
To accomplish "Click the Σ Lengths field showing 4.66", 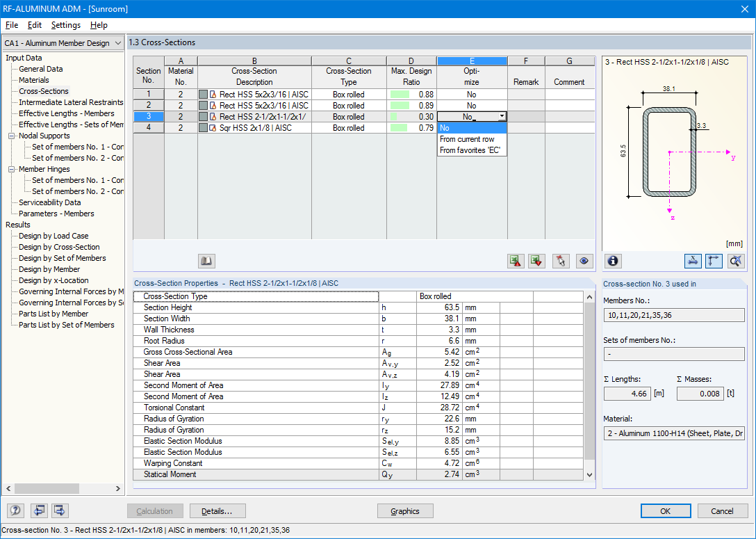I will click(x=627, y=394).
